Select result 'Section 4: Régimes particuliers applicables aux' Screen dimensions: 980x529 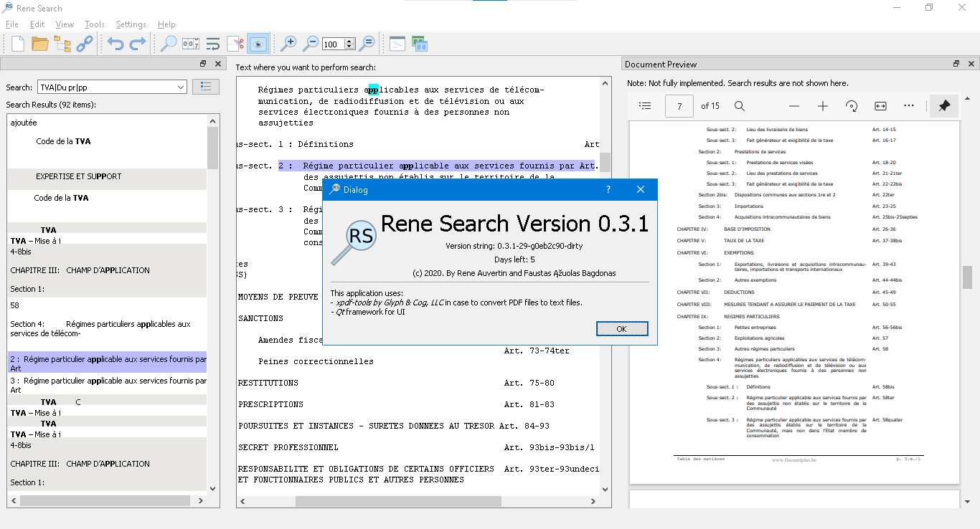[x=107, y=329]
